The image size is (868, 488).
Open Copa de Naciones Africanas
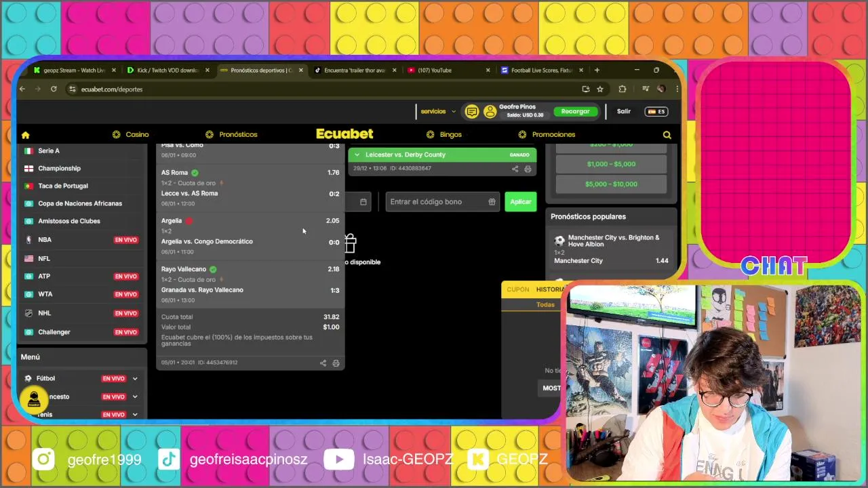(x=81, y=203)
